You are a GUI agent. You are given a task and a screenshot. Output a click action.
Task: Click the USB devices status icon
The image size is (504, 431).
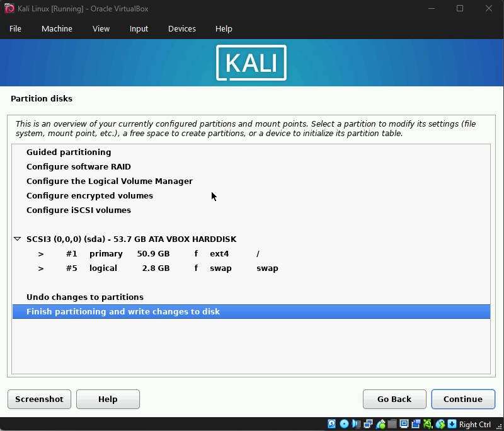coord(381,424)
